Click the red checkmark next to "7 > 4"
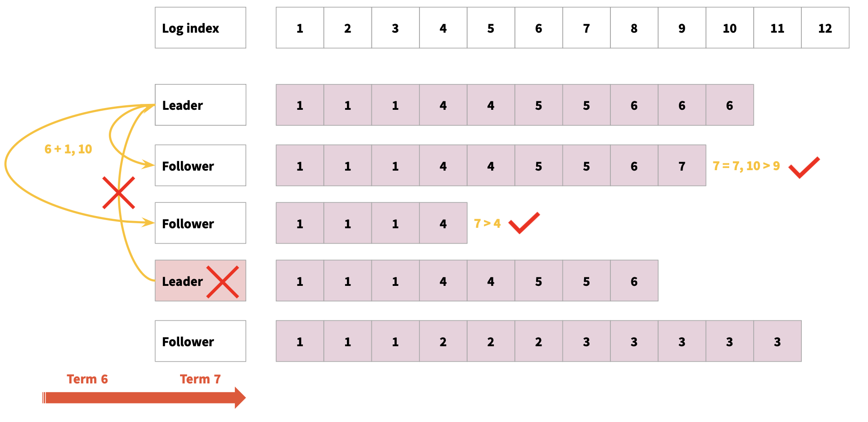 (x=524, y=222)
